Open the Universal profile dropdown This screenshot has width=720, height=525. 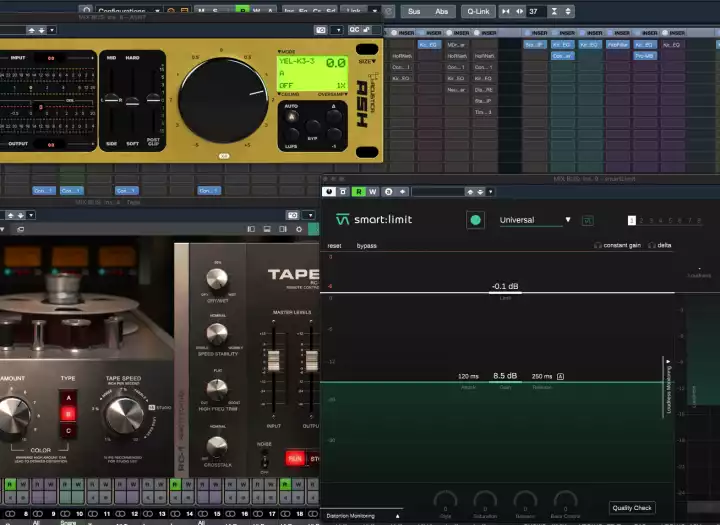(x=535, y=220)
